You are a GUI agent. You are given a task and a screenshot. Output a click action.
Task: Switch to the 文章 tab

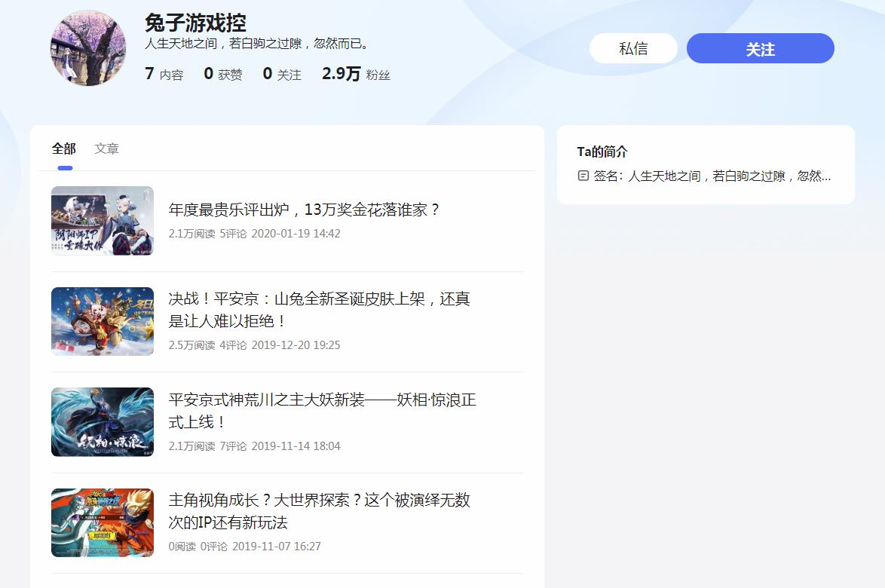pyautogui.click(x=107, y=149)
